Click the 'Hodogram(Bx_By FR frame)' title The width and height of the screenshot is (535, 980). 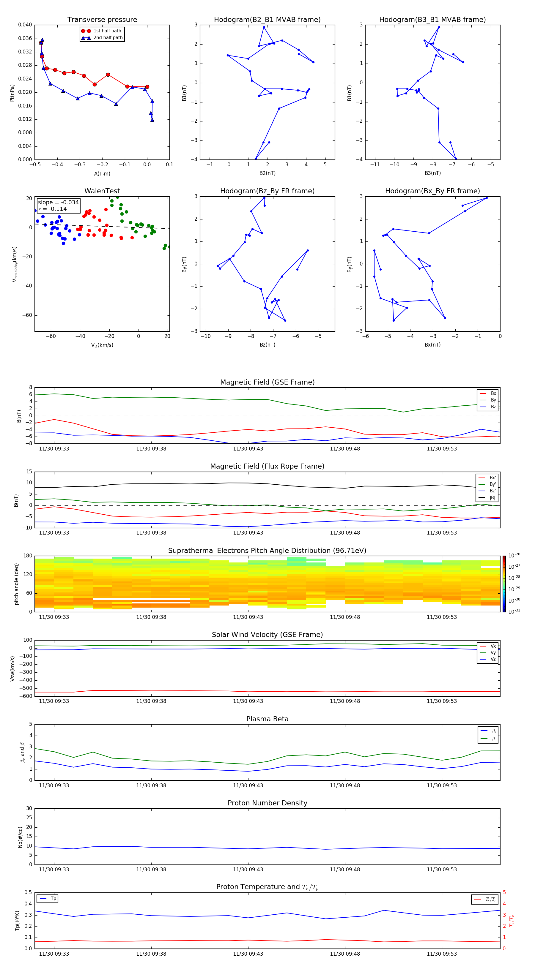(x=432, y=191)
